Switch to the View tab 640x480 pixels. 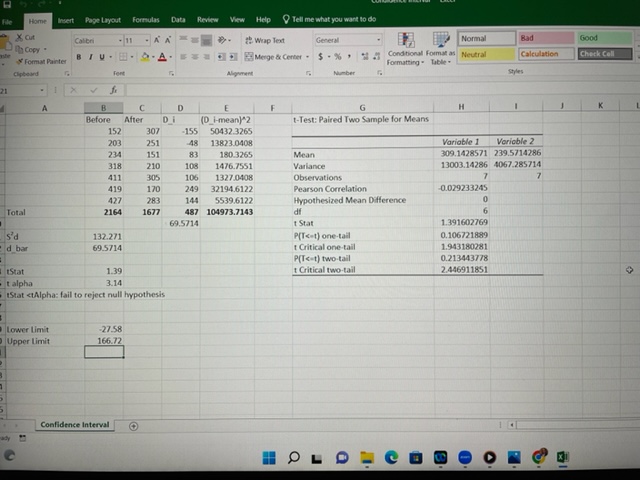point(237,19)
